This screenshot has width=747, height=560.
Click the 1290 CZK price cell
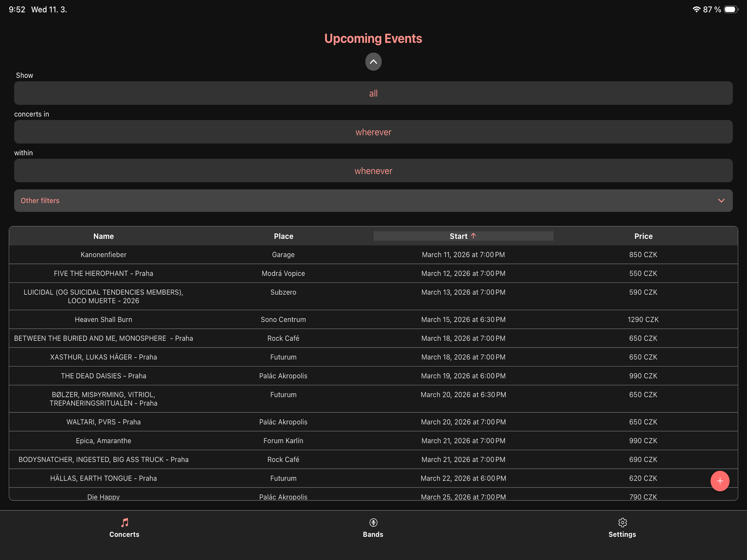tap(643, 320)
